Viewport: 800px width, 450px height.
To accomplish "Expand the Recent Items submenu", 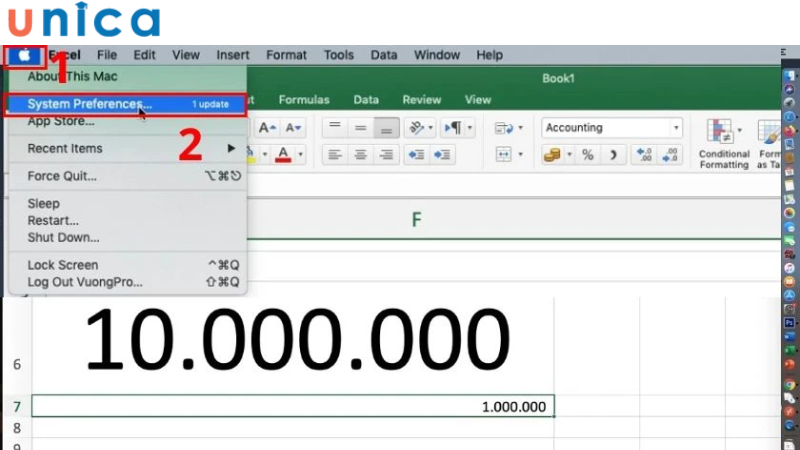I will 128,148.
